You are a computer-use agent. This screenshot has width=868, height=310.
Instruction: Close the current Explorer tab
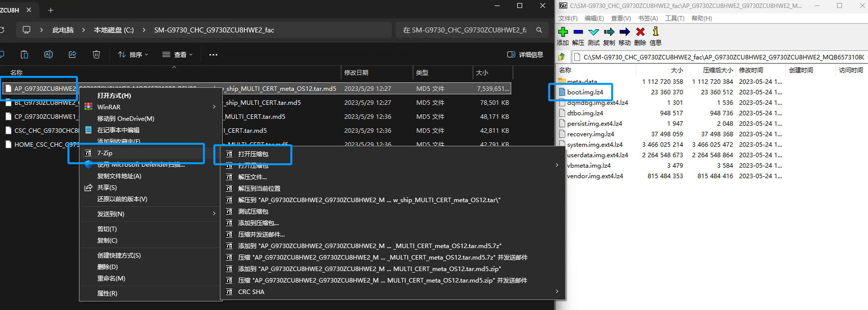(x=29, y=10)
